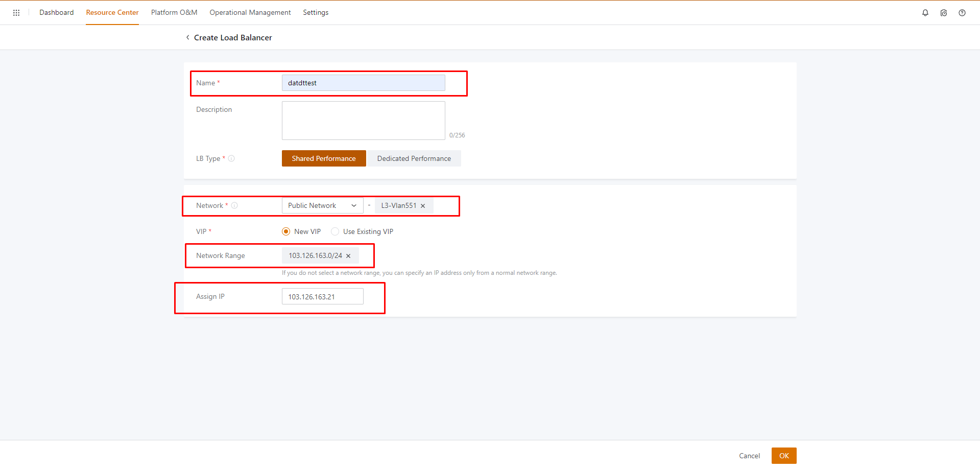The height and width of the screenshot is (471, 980).
Task: Show the LB Type info tooltip icon
Action: tap(231, 158)
